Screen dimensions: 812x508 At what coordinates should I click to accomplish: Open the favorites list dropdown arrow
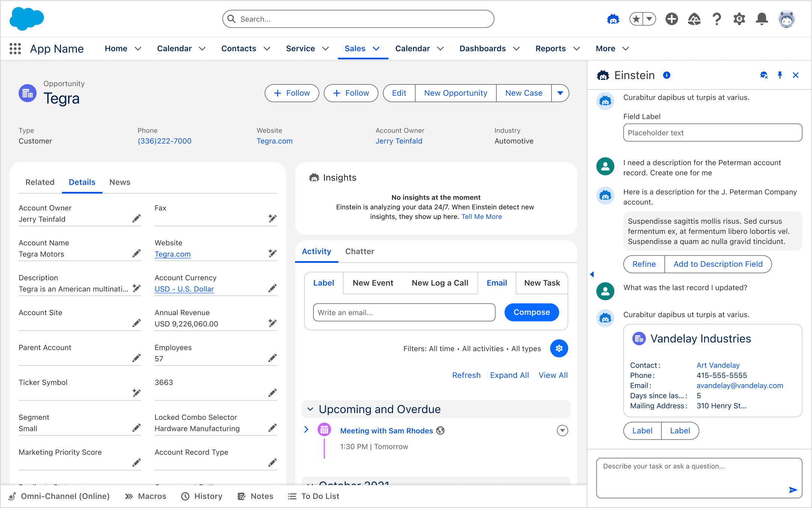pos(649,19)
